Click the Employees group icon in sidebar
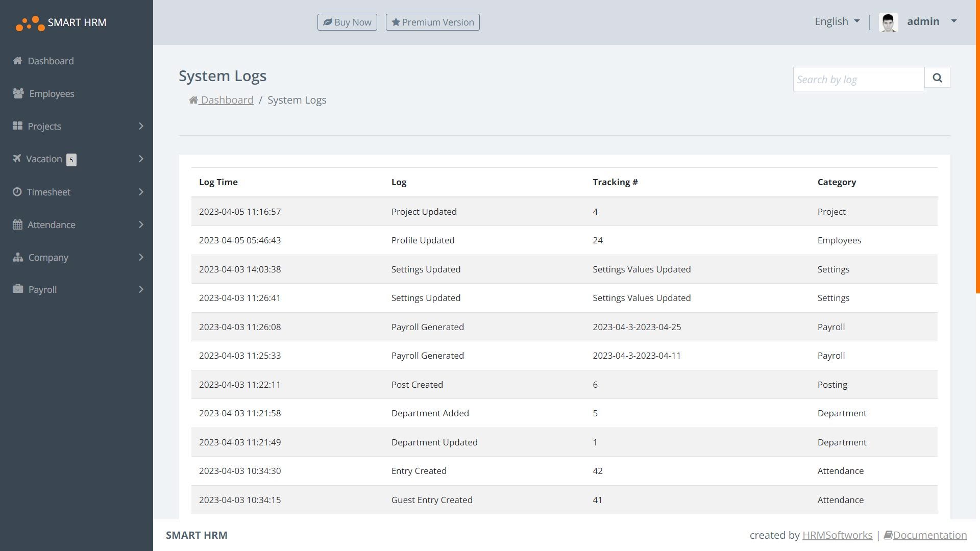 click(x=18, y=93)
